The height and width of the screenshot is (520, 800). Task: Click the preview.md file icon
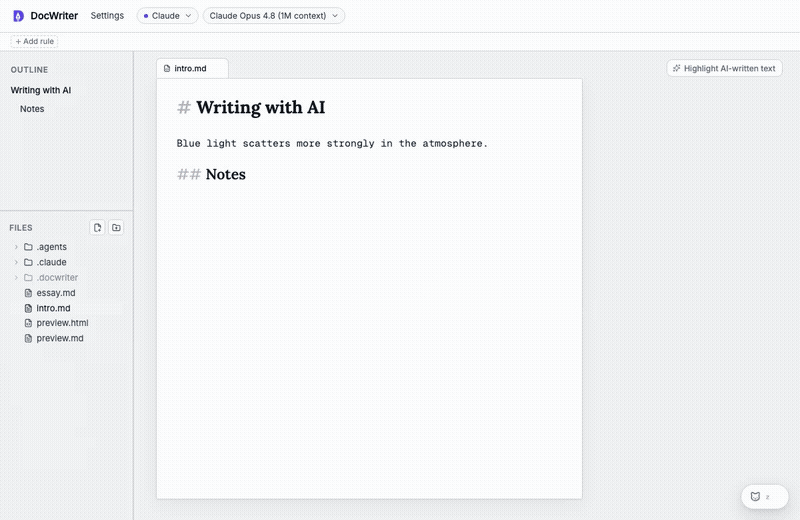tap(29, 338)
